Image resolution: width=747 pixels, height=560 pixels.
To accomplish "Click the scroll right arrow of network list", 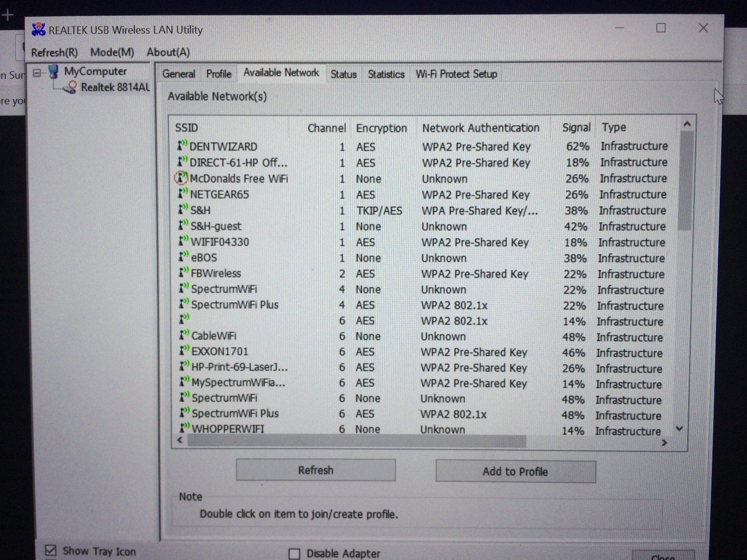I will tap(664, 443).
